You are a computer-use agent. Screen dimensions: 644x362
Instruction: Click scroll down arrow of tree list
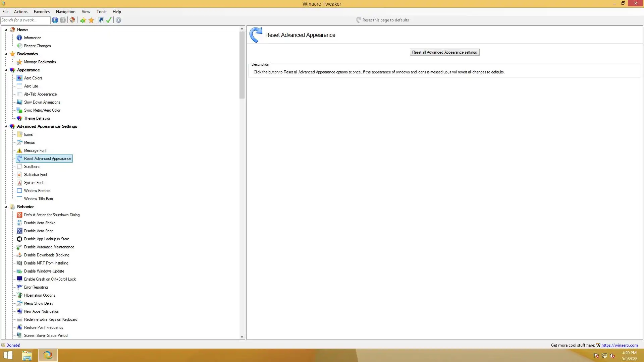(242, 337)
